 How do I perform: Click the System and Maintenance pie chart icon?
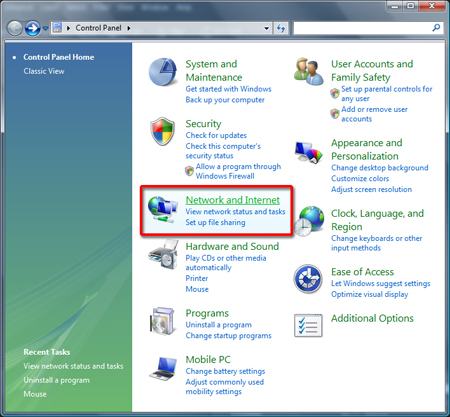[163, 72]
